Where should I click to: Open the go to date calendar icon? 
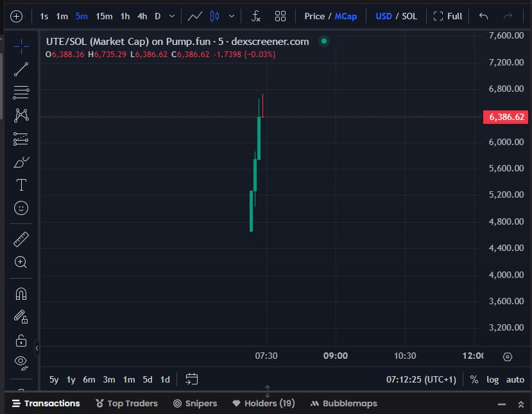(192, 379)
